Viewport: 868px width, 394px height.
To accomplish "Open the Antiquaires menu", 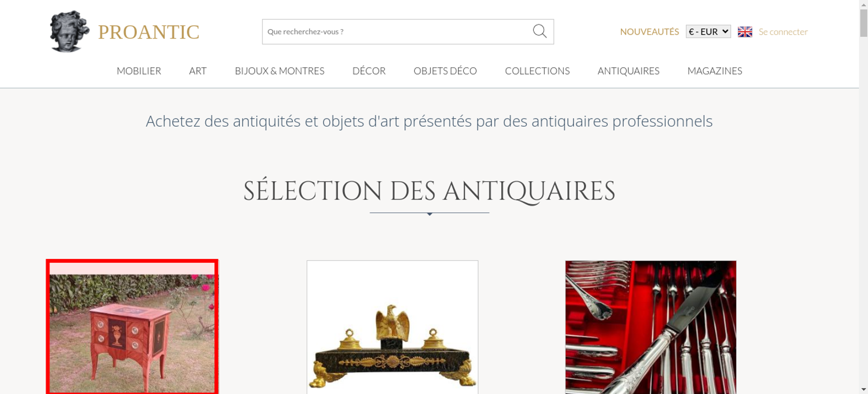I will [628, 71].
